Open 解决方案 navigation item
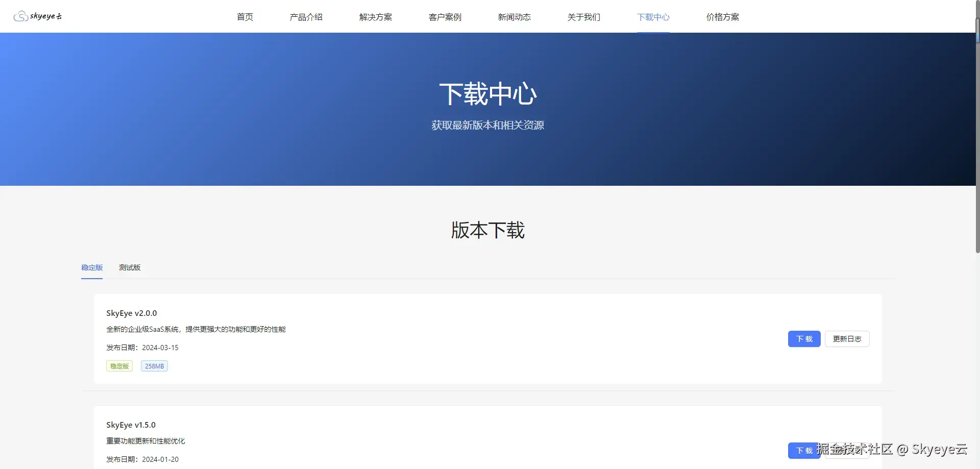 [x=376, y=17]
